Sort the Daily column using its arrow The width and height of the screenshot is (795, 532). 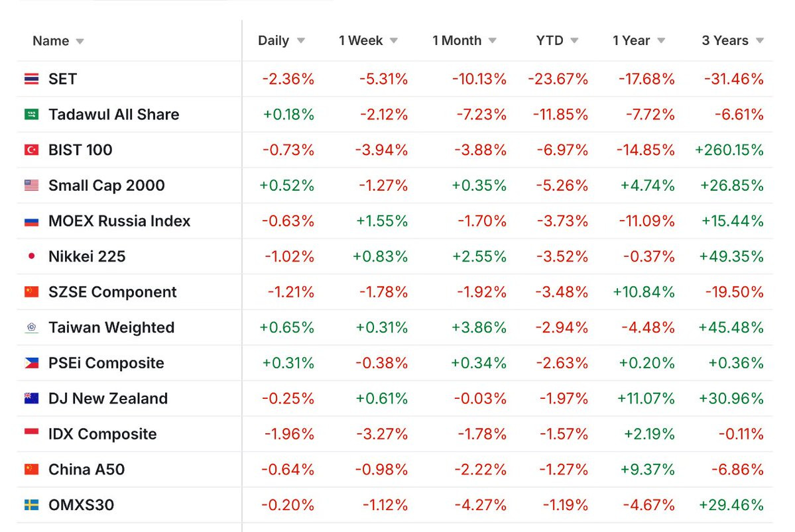click(x=300, y=40)
